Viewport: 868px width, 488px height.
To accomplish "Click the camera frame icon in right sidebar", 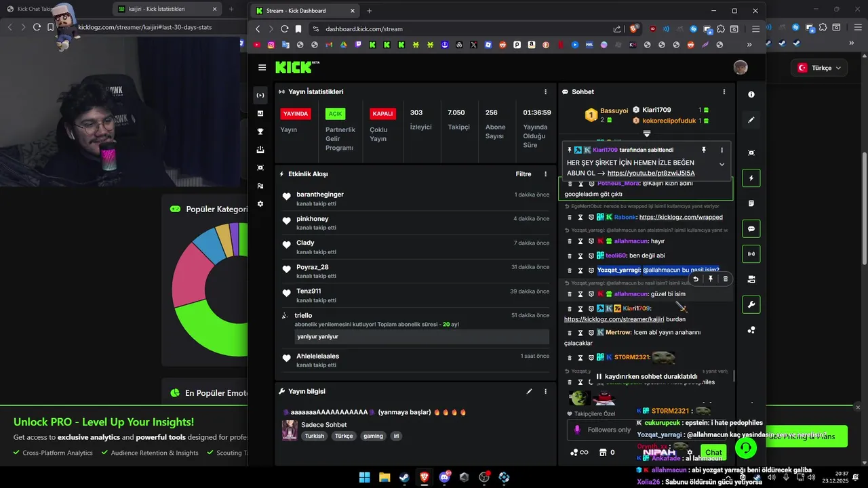I will [751, 153].
